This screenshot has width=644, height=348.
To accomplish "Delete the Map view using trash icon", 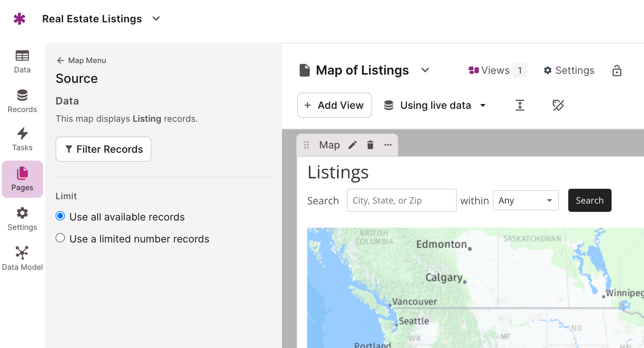I will point(370,145).
